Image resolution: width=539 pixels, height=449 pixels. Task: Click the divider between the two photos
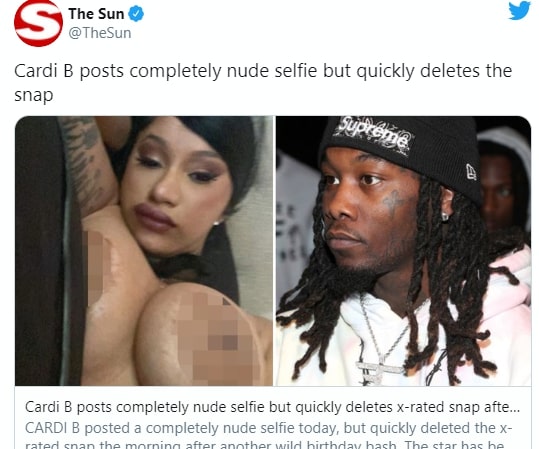click(x=274, y=251)
